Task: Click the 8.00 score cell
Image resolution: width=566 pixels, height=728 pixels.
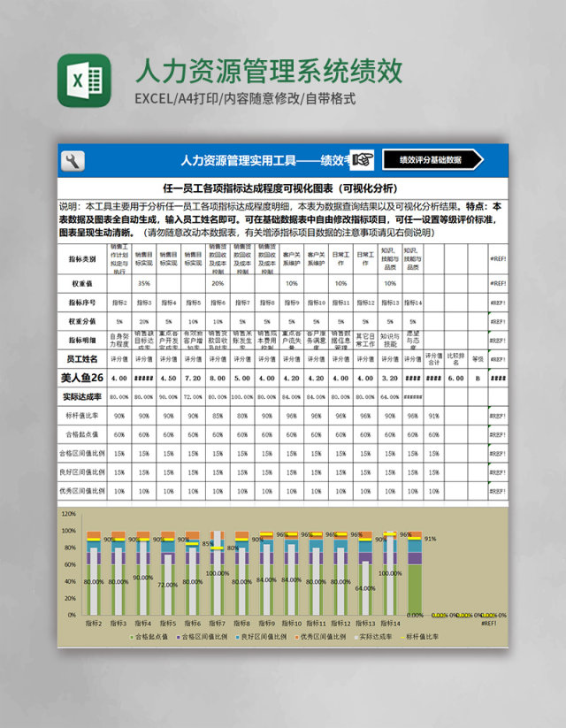Action: [x=218, y=378]
